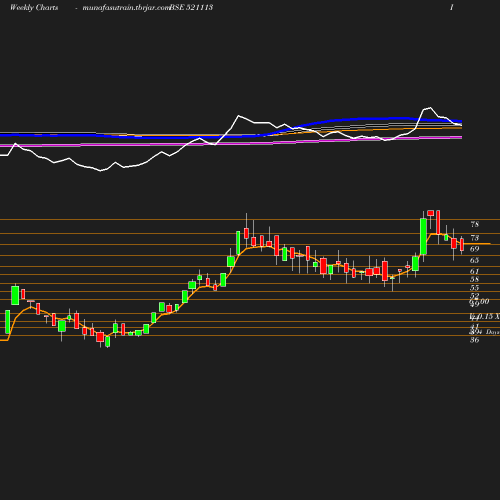Click the 'BSE 521113' symbol label
Viewport: 500px width, 500px height.
point(191,7)
